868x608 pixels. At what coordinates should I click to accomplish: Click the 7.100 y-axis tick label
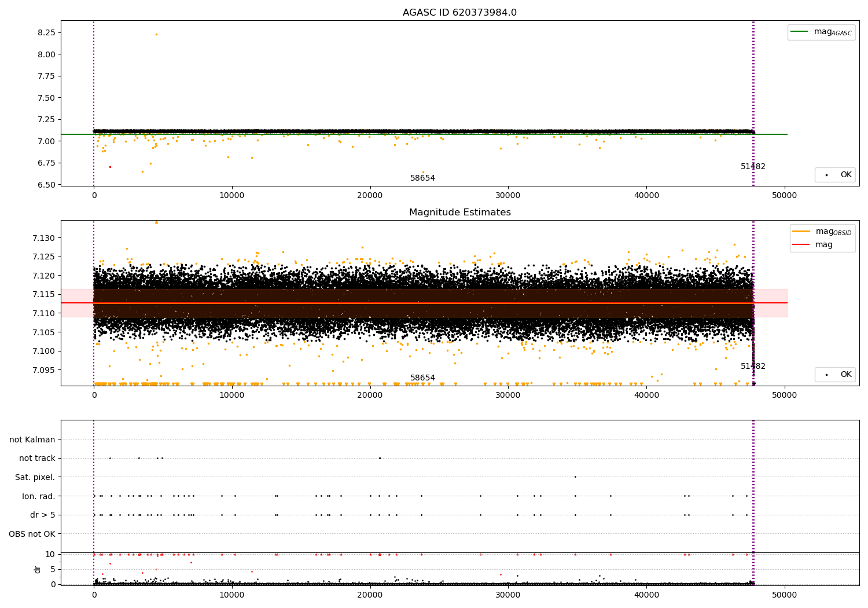43,351
